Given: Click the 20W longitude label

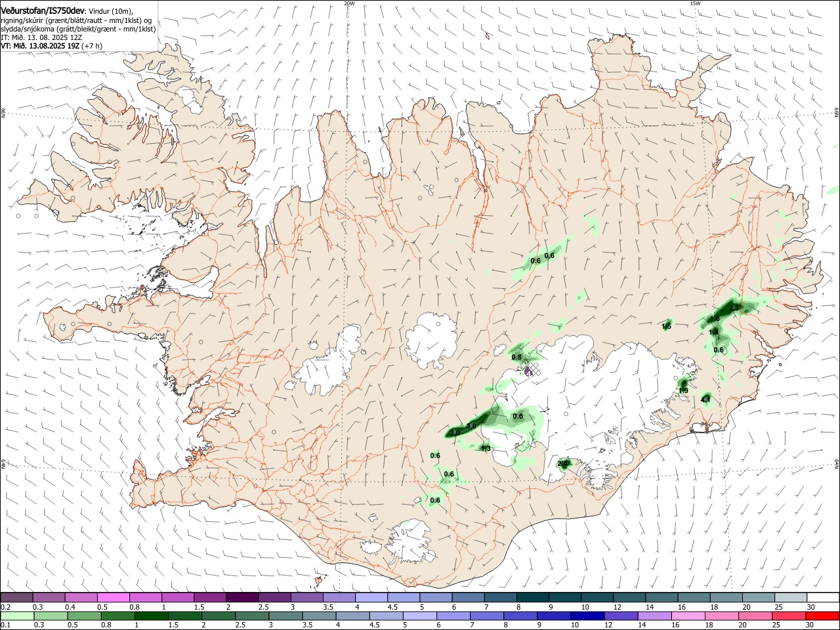Looking at the screenshot, I should (349, 3).
